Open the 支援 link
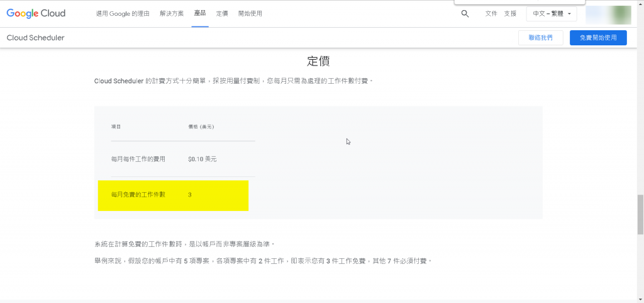 point(510,14)
